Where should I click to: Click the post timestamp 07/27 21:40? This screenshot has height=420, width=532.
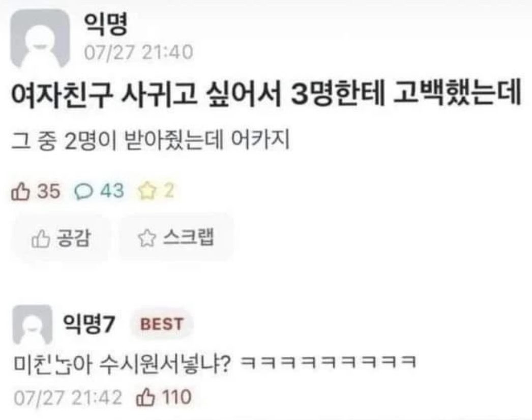pyautogui.click(x=138, y=52)
